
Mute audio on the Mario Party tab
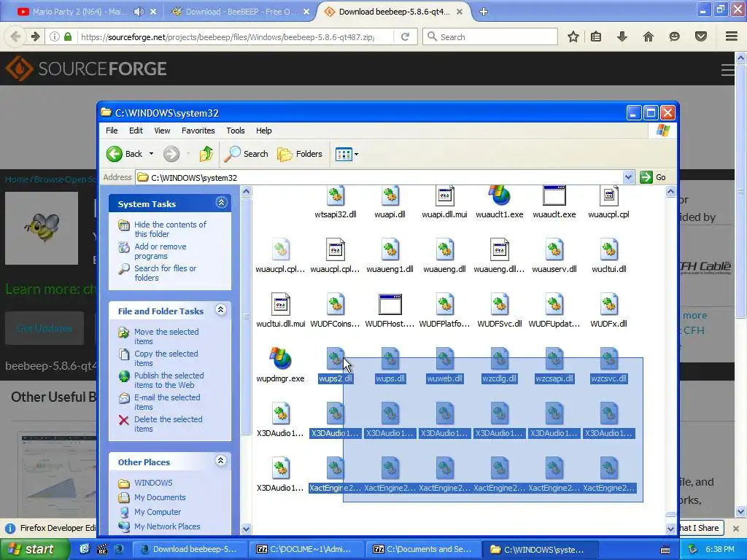coord(139,12)
